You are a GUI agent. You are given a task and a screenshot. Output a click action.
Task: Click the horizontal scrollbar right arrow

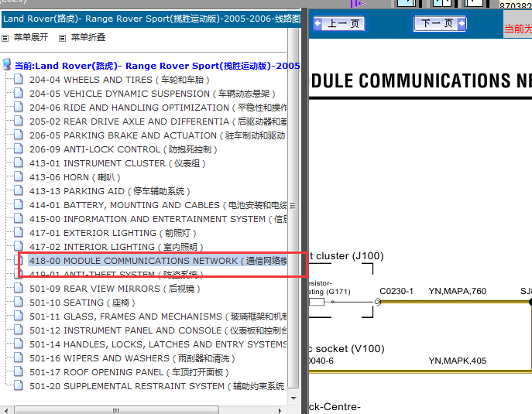280,411
